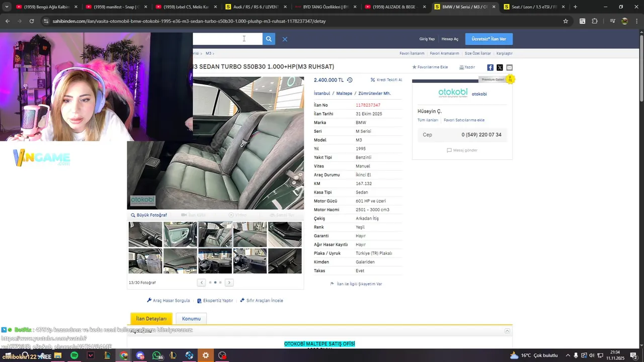The width and height of the screenshot is (644, 362).
Task: Open the orange settings gear taskbar app
Action: click(x=206, y=355)
